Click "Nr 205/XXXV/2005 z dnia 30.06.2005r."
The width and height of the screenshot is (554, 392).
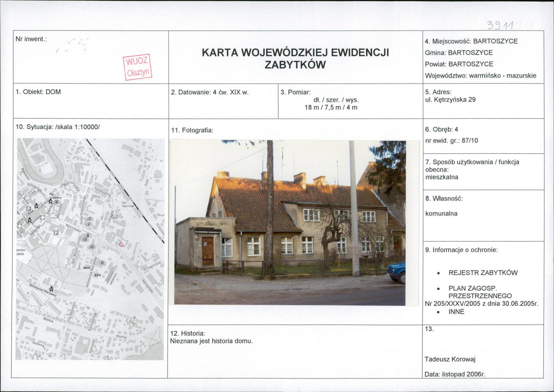click(x=481, y=304)
